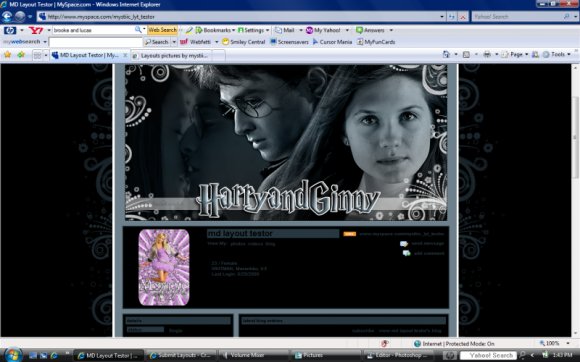Viewport: 580px width, 362px height.
Task: Open Pictures window from the taskbar
Action: 326,355
